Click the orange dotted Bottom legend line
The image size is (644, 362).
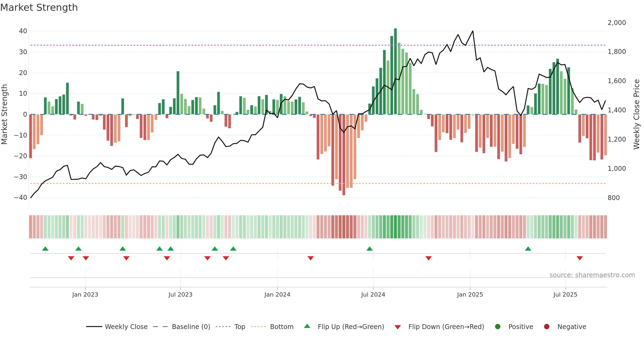tap(258, 327)
